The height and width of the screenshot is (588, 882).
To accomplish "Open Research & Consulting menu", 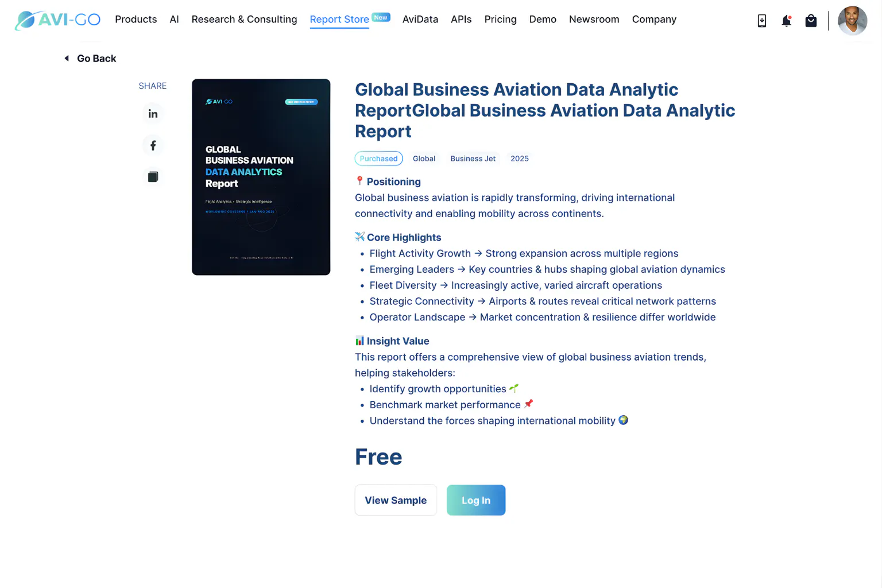I will [x=244, y=20].
